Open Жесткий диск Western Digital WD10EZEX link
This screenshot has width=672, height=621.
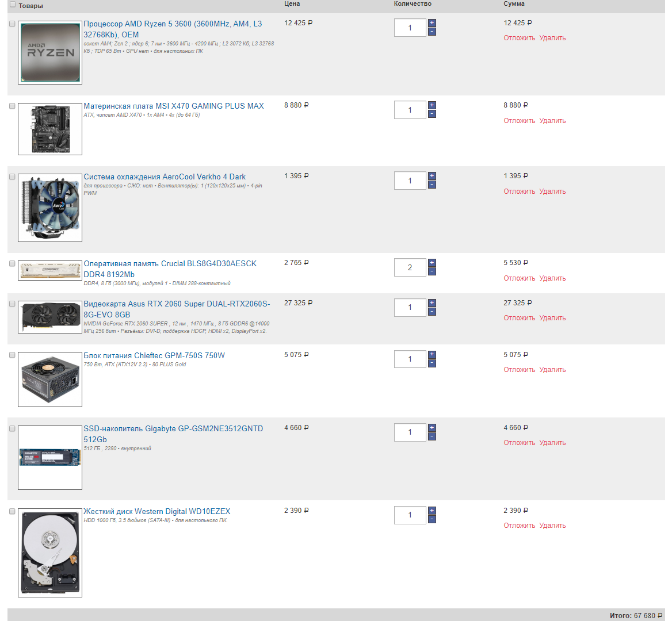coord(157,511)
